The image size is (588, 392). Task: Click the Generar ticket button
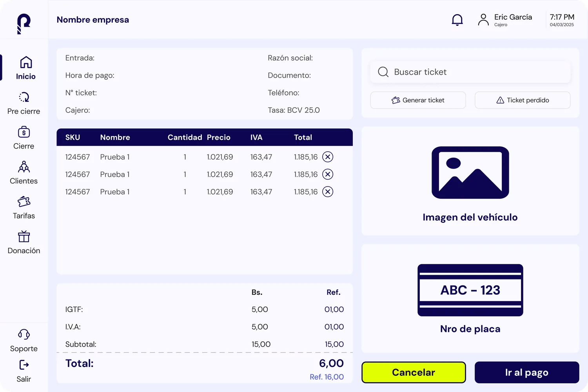[418, 100]
